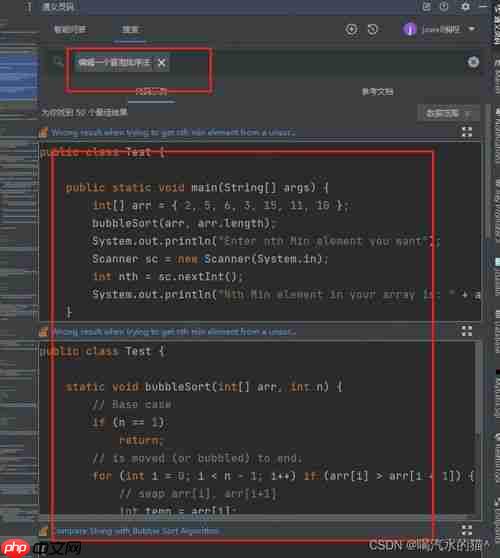The width and height of the screenshot is (500, 558).
Task: Open the settings gear in the panel header
Action: tap(465, 6)
